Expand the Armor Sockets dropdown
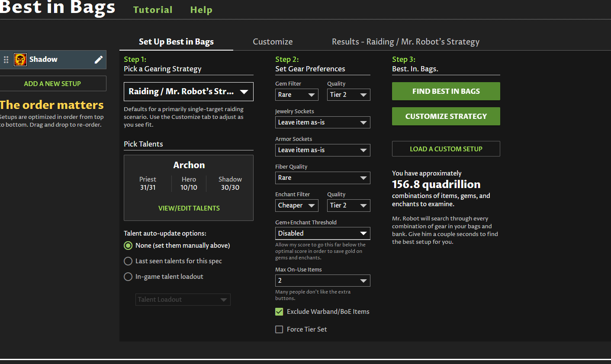This screenshot has height=364, width=611. tap(322, 150)
